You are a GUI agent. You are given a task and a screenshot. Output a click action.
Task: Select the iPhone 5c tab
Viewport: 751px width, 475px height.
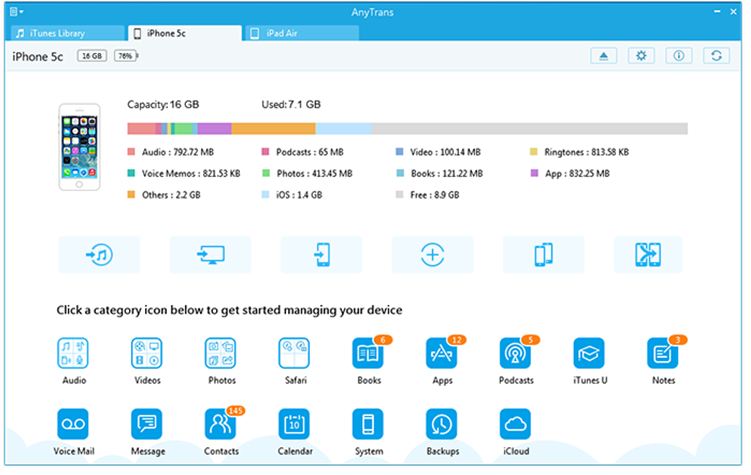(x=185, y=33)
